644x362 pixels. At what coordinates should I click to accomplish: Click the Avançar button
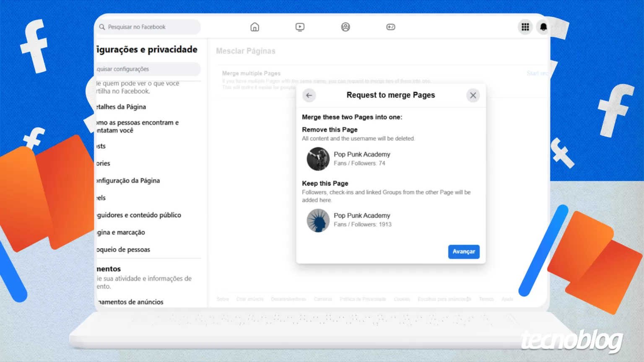pyautogui.click(x=464, y=251)
